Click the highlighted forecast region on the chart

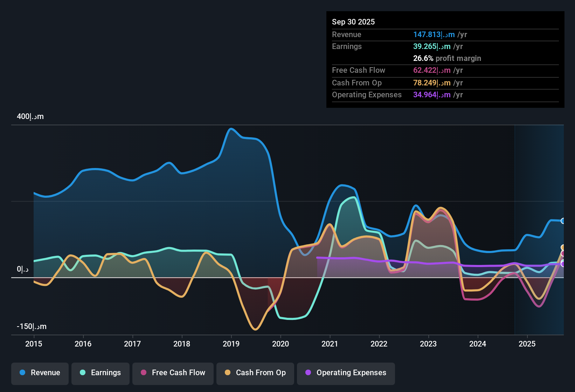pos(539,227)
